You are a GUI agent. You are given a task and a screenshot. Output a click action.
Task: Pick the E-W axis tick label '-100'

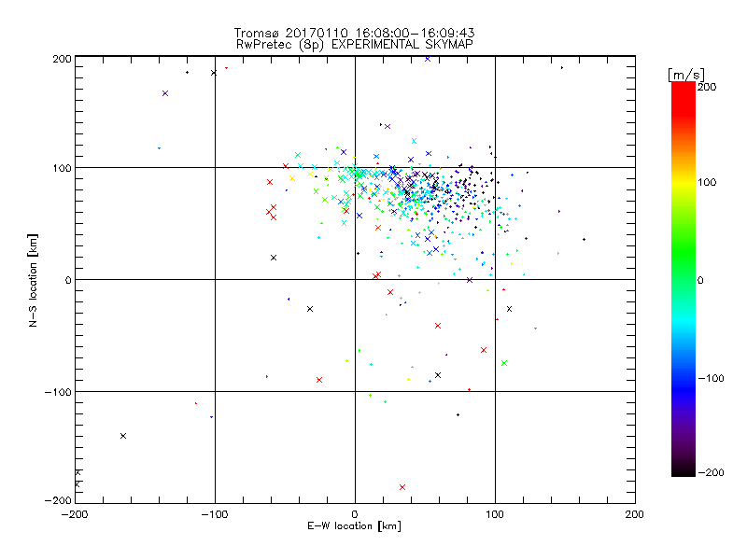tap(215, 514)
